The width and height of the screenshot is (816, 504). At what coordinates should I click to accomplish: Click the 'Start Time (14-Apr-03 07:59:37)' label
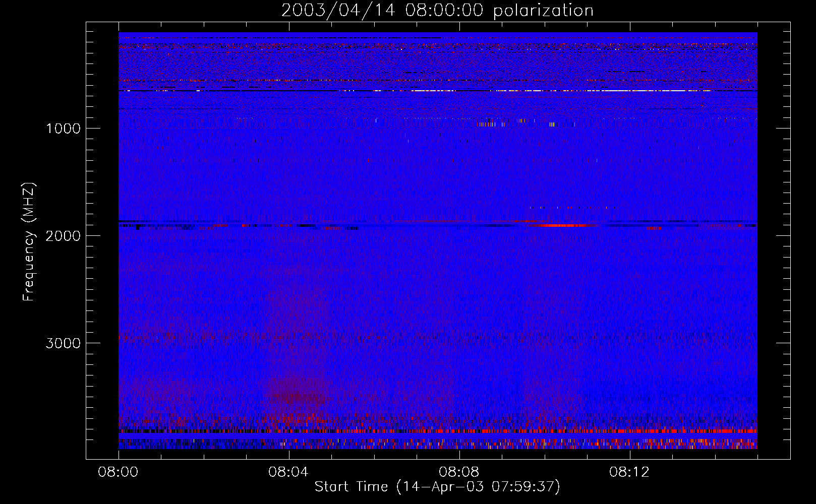click(x=437, y=487)
